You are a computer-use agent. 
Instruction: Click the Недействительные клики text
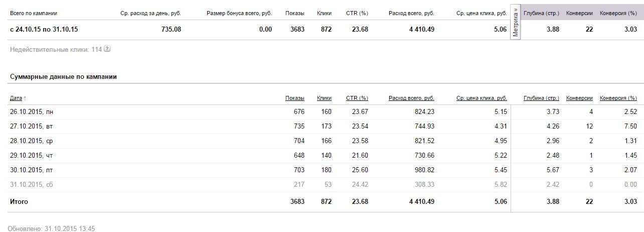tap(56, 49)
